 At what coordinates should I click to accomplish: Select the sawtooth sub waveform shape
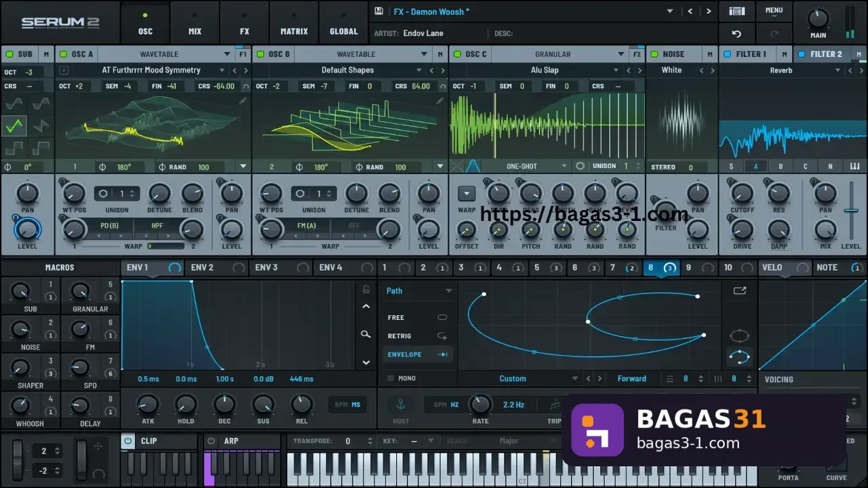pos(41,125)
